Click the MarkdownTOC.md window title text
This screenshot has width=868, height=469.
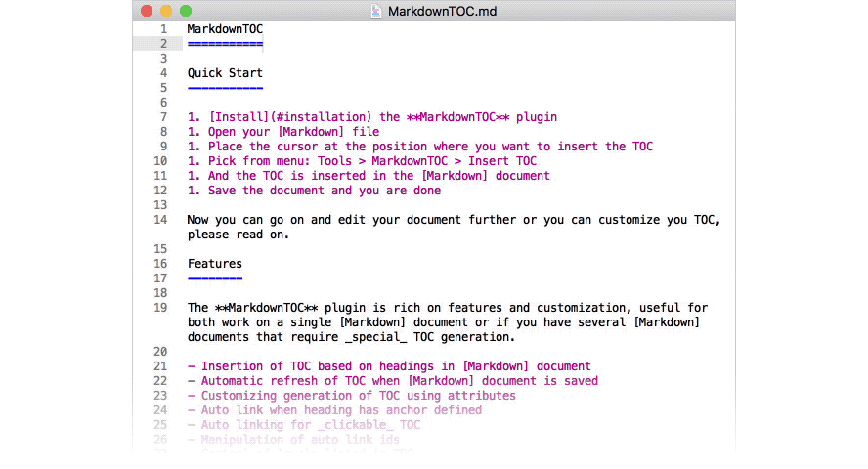click(442, 11)
